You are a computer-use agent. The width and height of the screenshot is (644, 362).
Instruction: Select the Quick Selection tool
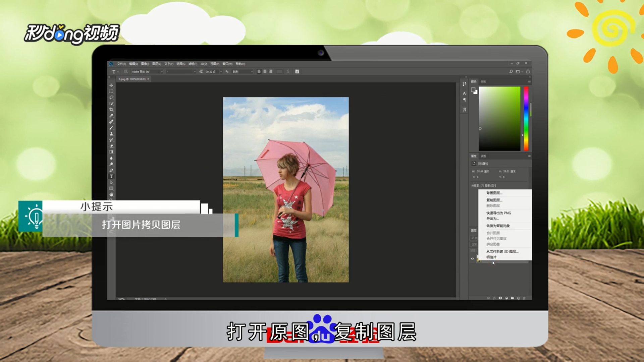tap(111, 104)
